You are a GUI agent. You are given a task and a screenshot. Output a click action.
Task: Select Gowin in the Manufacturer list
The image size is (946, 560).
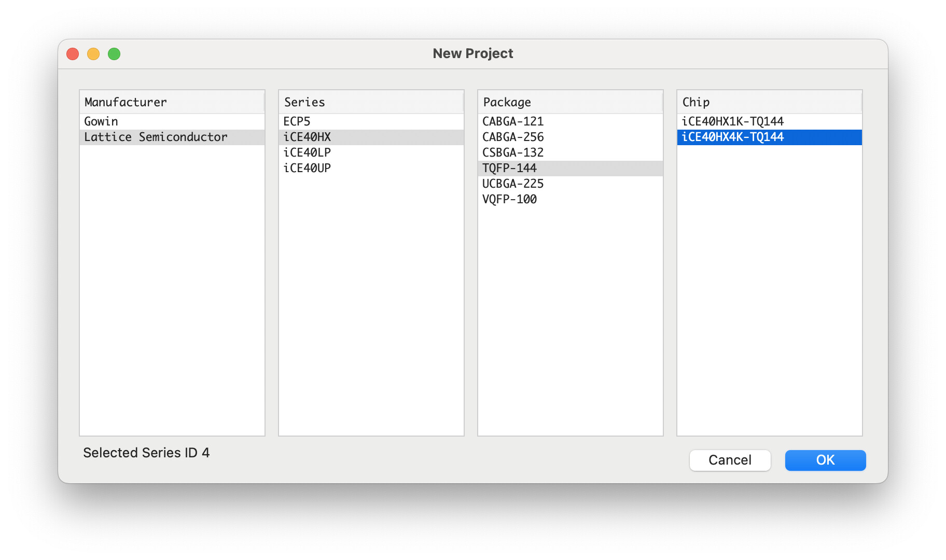[172, 121]
